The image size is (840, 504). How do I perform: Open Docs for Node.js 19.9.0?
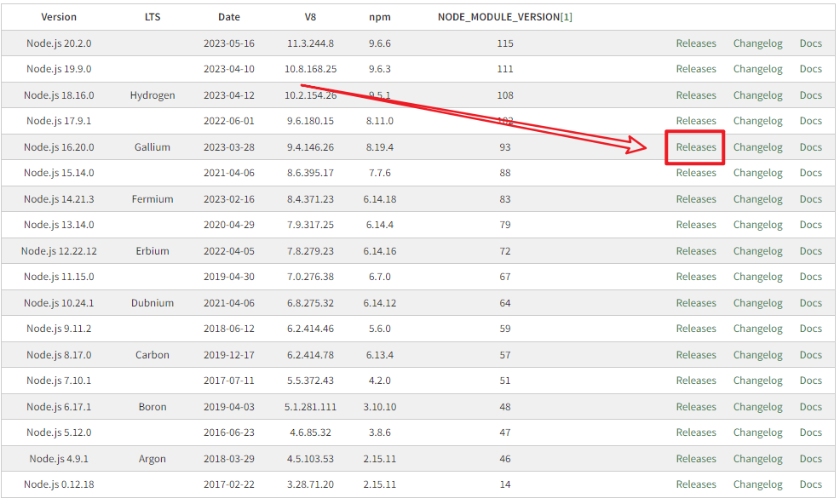(x=810, y=69)
